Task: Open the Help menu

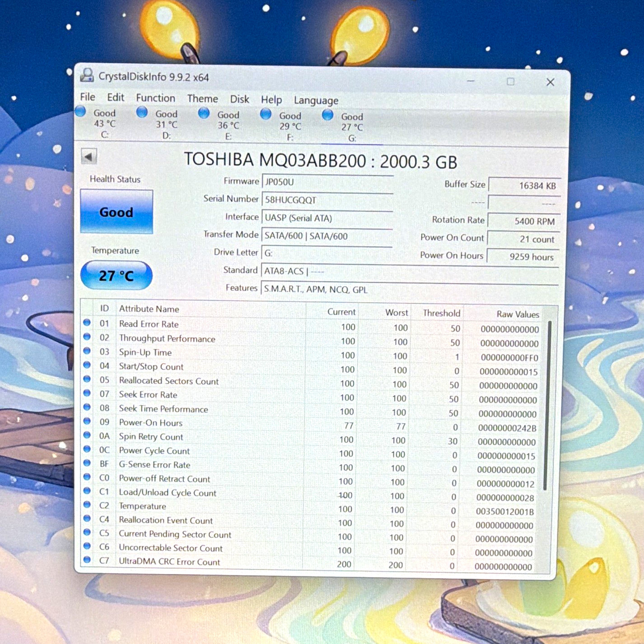Action: (271, 100)
